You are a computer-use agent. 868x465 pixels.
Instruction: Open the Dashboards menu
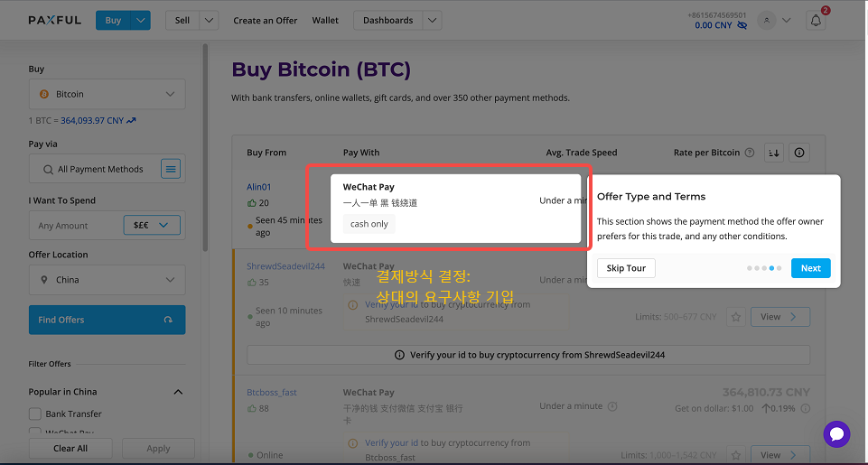click(x=388, y=21)
